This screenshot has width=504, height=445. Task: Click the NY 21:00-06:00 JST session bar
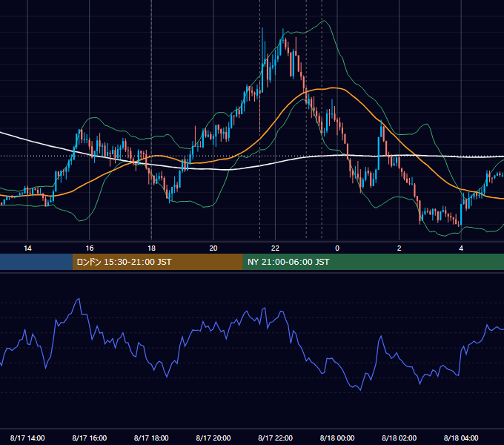[373, 262]
